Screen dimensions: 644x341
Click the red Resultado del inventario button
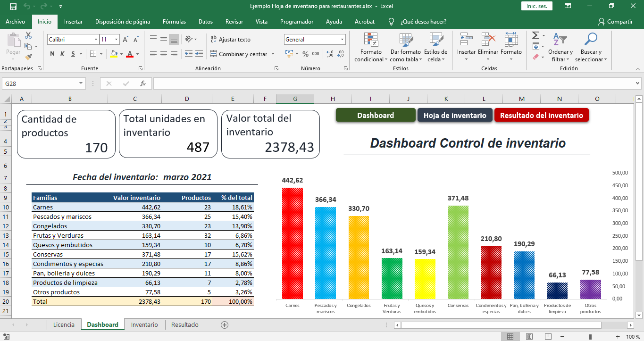point(541,115)
